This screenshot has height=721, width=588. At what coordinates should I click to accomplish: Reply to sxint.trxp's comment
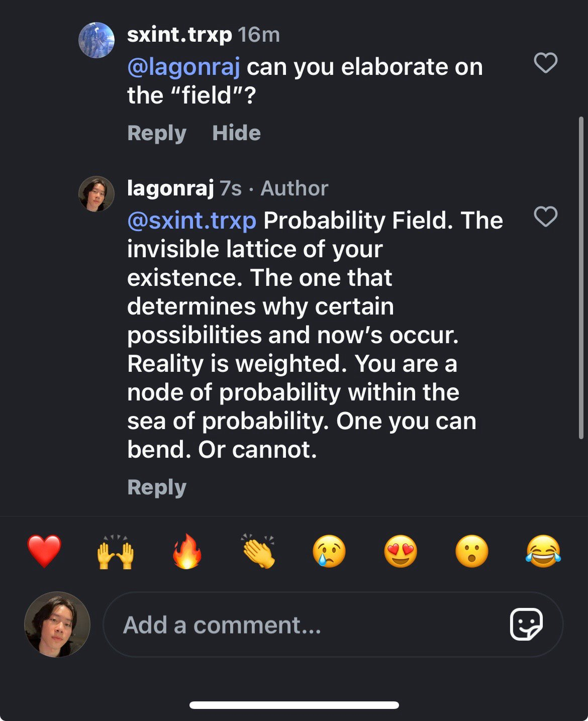[157, 133]
